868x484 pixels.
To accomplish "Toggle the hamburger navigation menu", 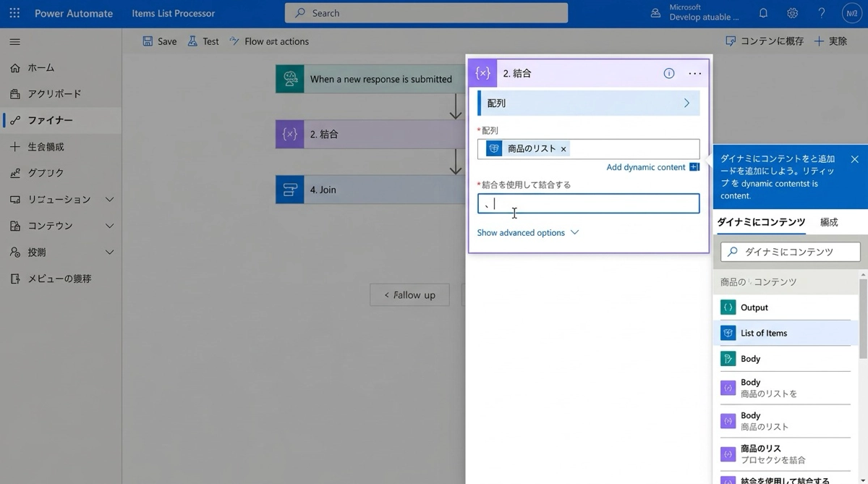I will [14, 42].
